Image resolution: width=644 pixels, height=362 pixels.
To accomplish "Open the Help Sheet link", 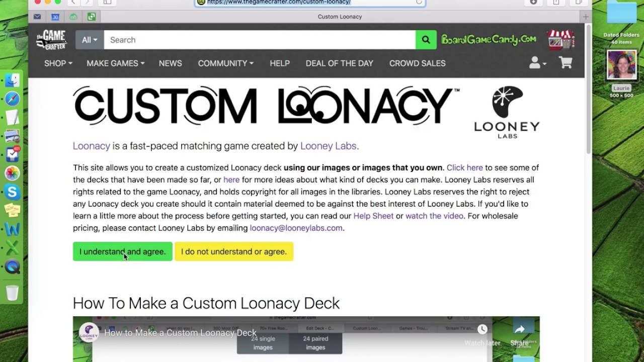I will point(373,216).
